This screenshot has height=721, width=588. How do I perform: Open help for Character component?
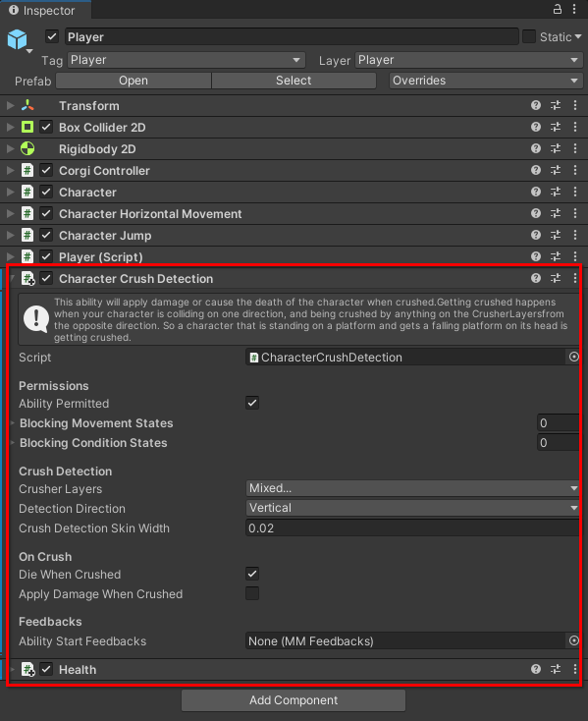tap(536, 192)
